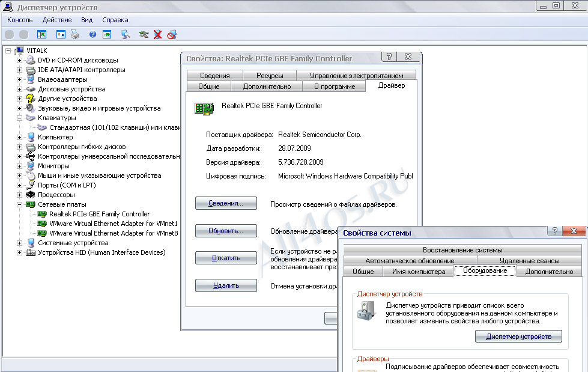This screenshot has width=588, height=372.
Task: Click the yellow question mark Другие устройства icon
Action: [31, 99]
